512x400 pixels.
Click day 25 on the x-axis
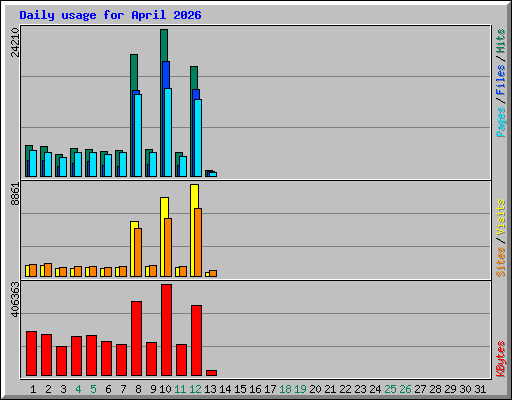click(390, 389)
